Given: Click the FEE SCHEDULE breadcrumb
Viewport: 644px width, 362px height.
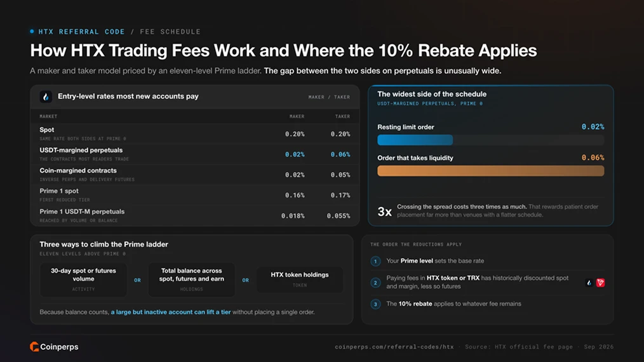Looking at the screenshot, I should (170, 32).
